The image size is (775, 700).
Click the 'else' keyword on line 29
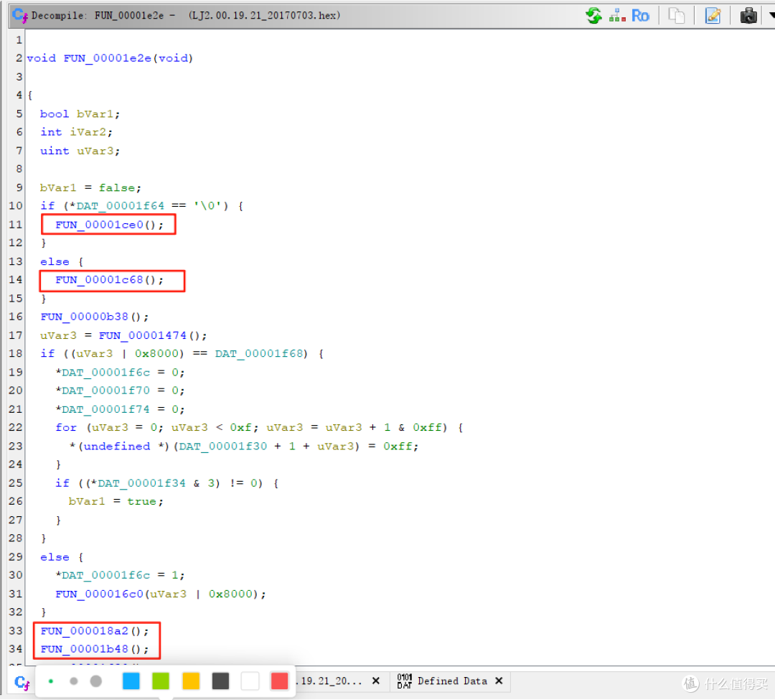pyautogui.click(x=55, y=558)
